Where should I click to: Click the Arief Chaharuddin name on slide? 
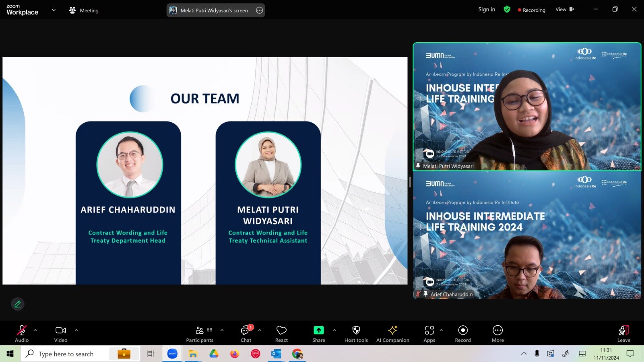pos(128,210)
